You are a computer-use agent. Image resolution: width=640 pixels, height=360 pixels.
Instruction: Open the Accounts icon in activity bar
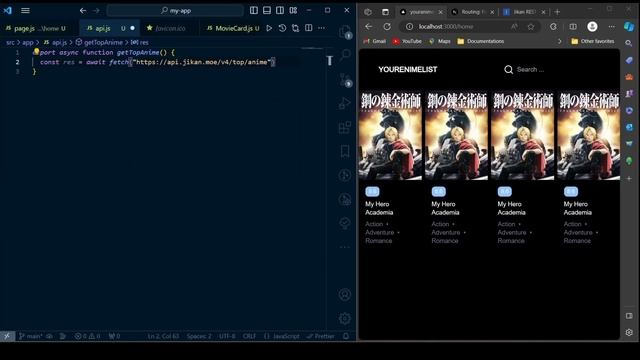344,294
